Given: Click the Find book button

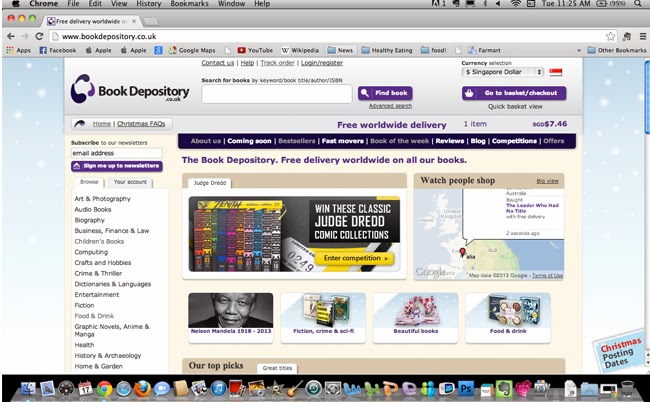Looking at the screenshot, I should (x=385, y=93).
